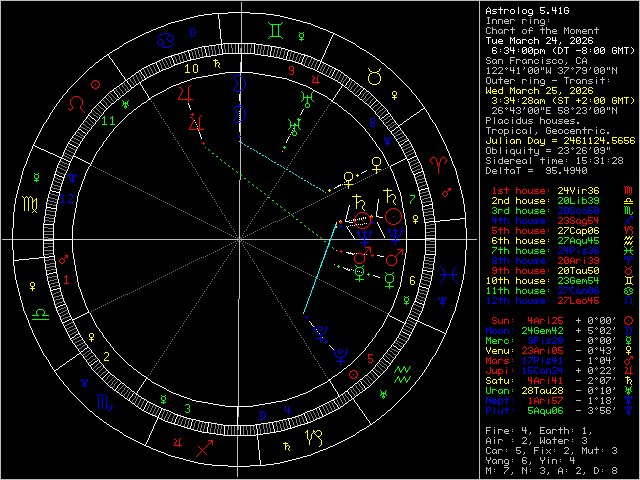Screen dimensions: 640x480
Task: Select the Gemini symbol on the outer wheel
Action: click(x=274, y=30)
